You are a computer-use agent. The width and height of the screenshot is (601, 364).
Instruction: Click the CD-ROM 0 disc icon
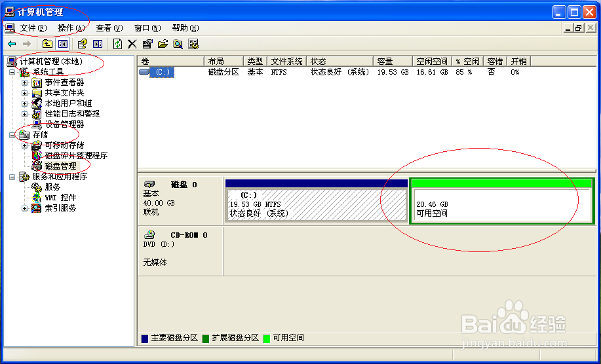[149, 234]
